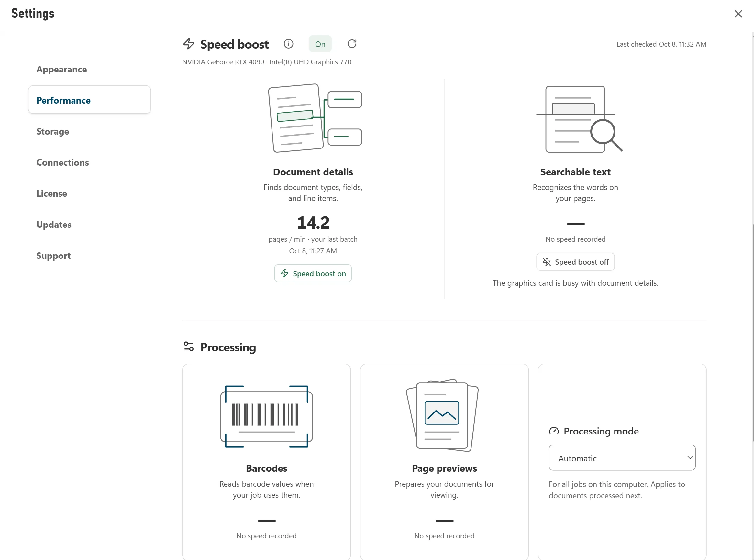The image size is (754, 560).
Task: Toggle Speed boost off for Searchable text
Action: pos(575,262)
